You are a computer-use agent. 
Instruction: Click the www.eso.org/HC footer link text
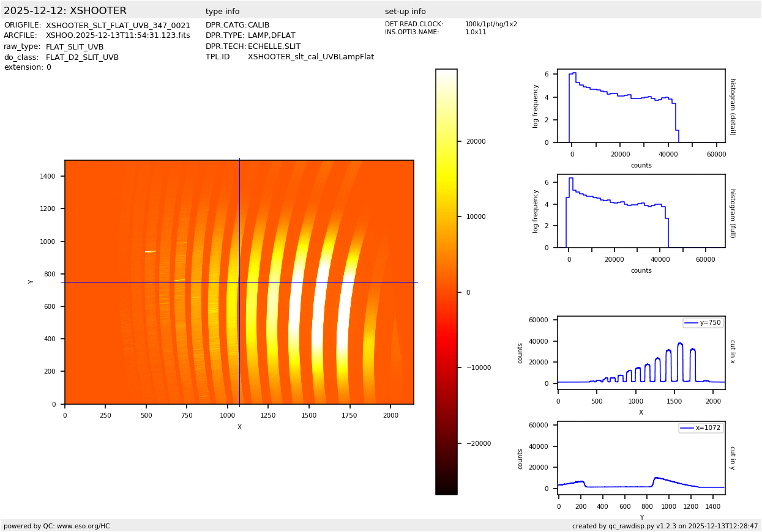coord(83,526)
